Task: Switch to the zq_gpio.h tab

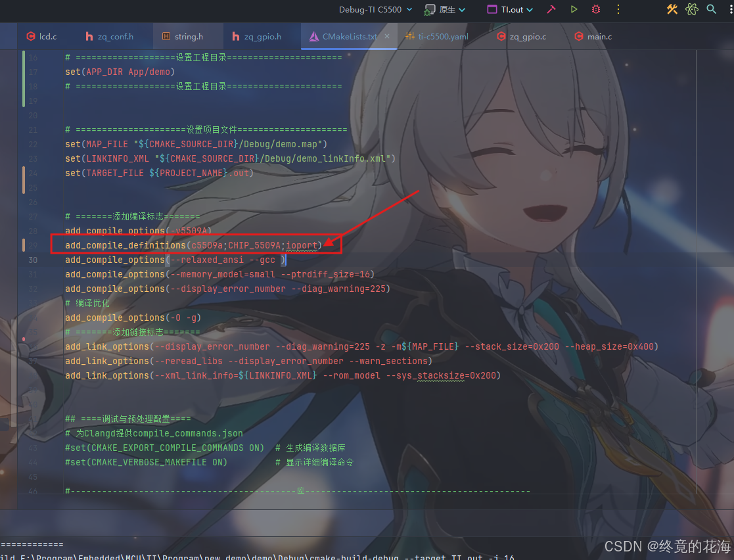Action: tap(256, 37)
